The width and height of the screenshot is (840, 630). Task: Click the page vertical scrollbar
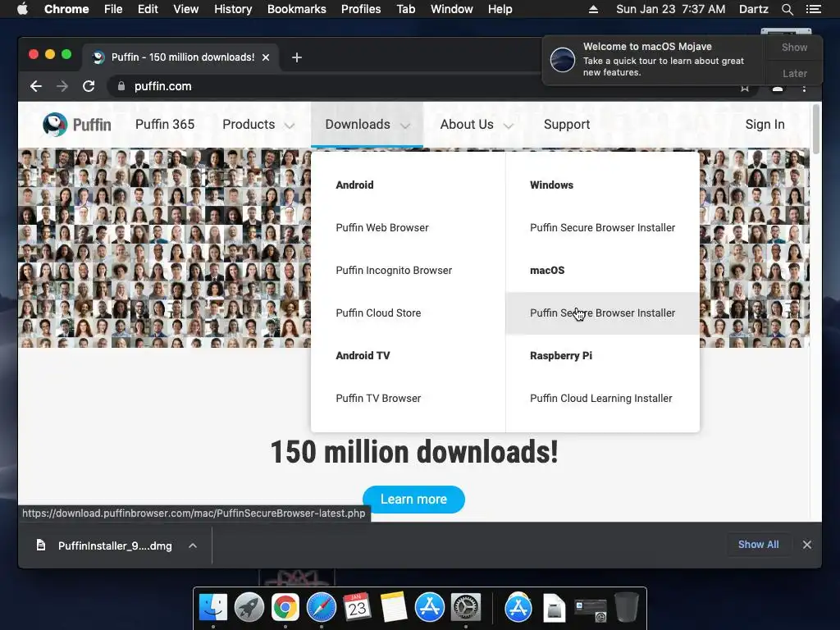[x=816, y=129]
